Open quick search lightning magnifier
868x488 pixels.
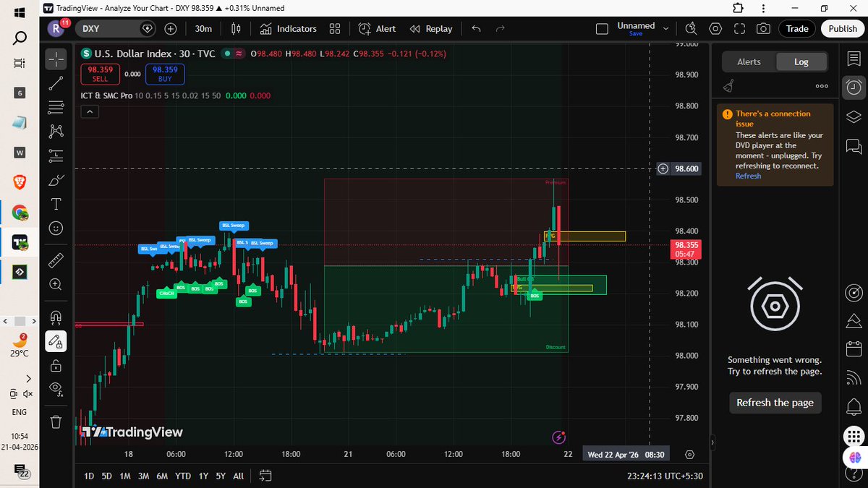pos(691,29)
